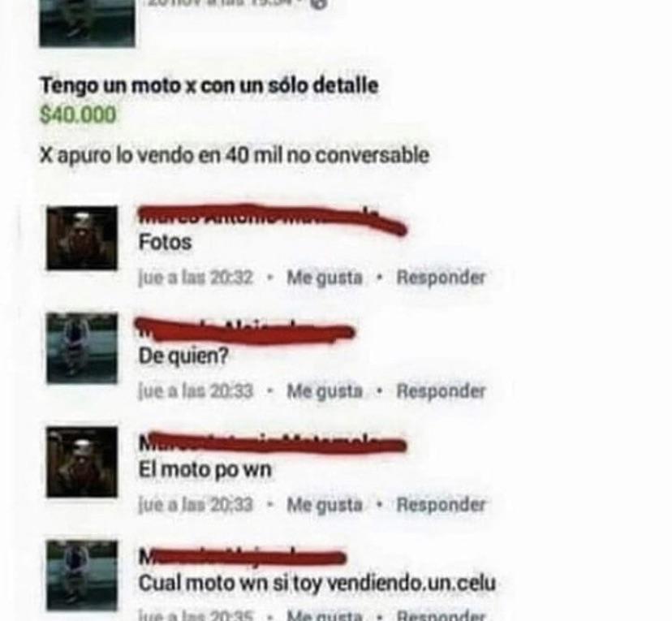Click the redacted name above 'El moto po wn'

pos(272,443)
